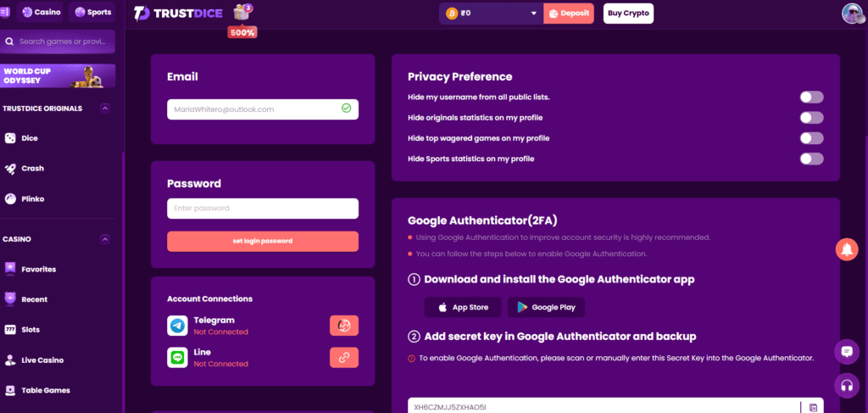Click the Crash rocket icon

10,169
